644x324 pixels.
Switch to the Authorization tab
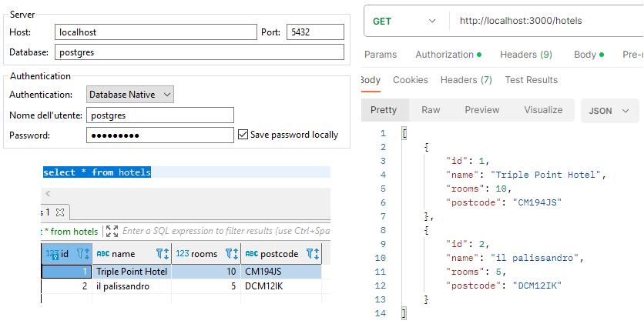coord(448,55)
